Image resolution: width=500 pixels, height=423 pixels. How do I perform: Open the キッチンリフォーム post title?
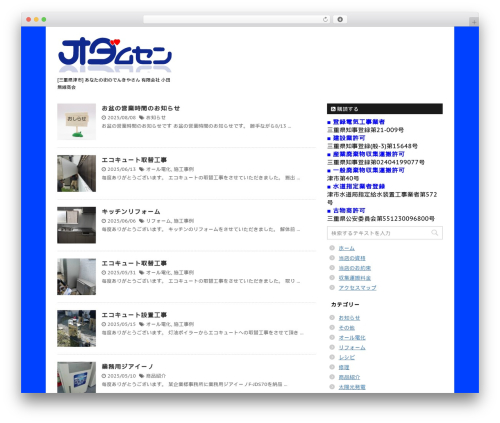(131, 212)
